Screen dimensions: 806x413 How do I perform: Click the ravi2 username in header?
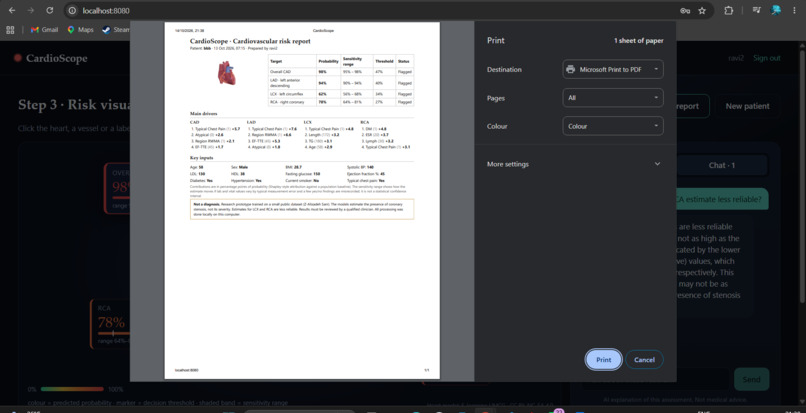[x=737, y=58]
